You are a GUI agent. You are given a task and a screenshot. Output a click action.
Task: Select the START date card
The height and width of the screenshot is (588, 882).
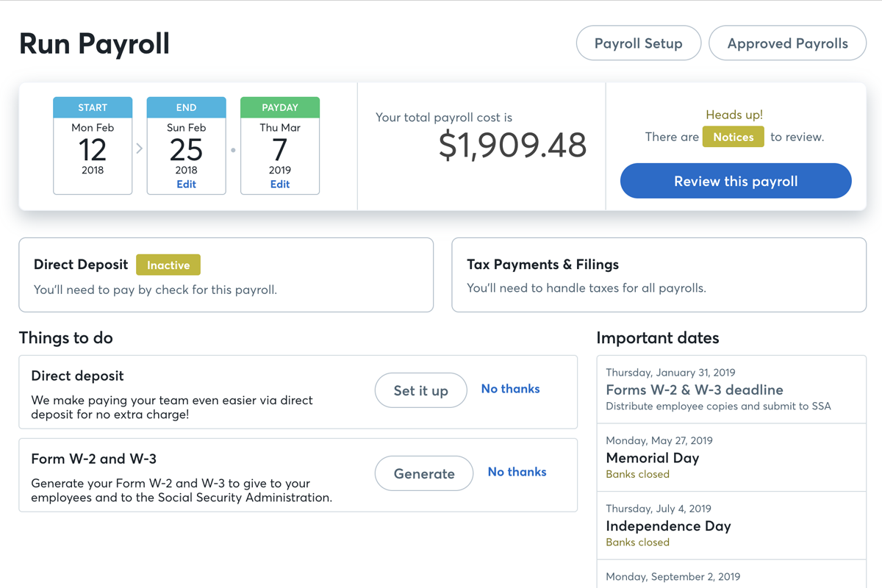click(93, 145)
